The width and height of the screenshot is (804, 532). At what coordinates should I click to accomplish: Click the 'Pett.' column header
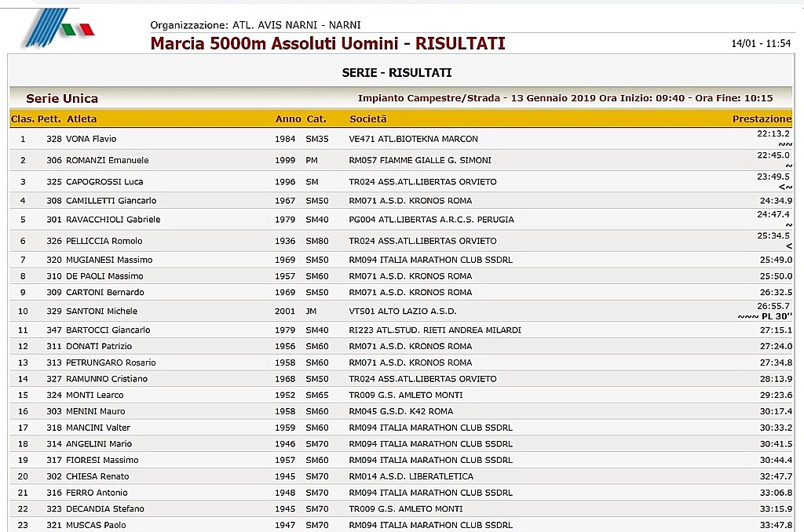click(x=49, y=119)
